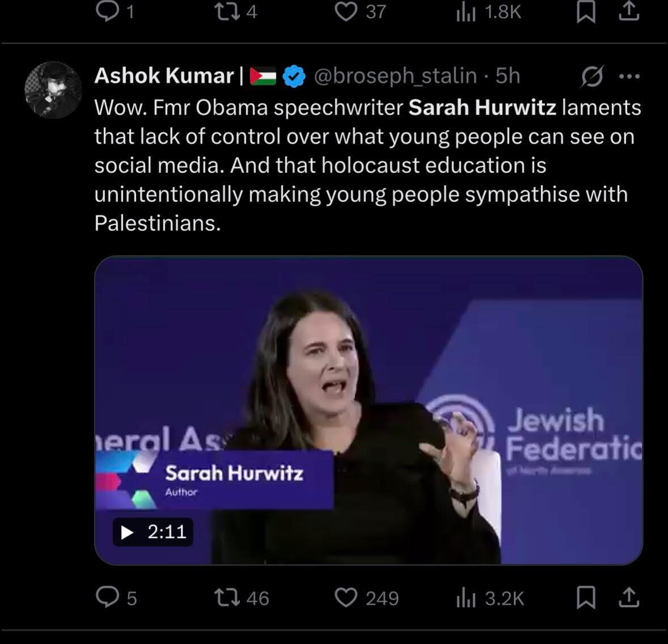The height and width of the screenshot is (644, 668).
Task: Open Ashok Kumar's profile picture
Action: (x=53, y=90)
